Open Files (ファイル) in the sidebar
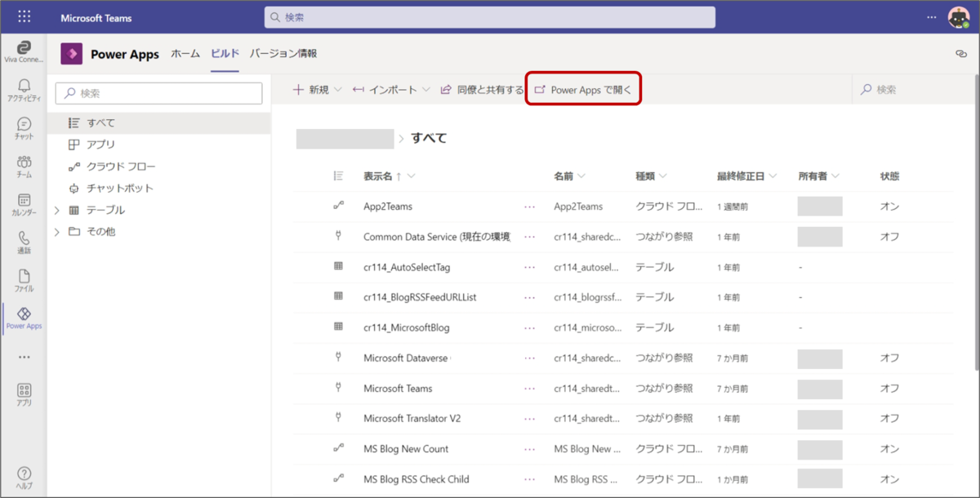 coord(24,281)
